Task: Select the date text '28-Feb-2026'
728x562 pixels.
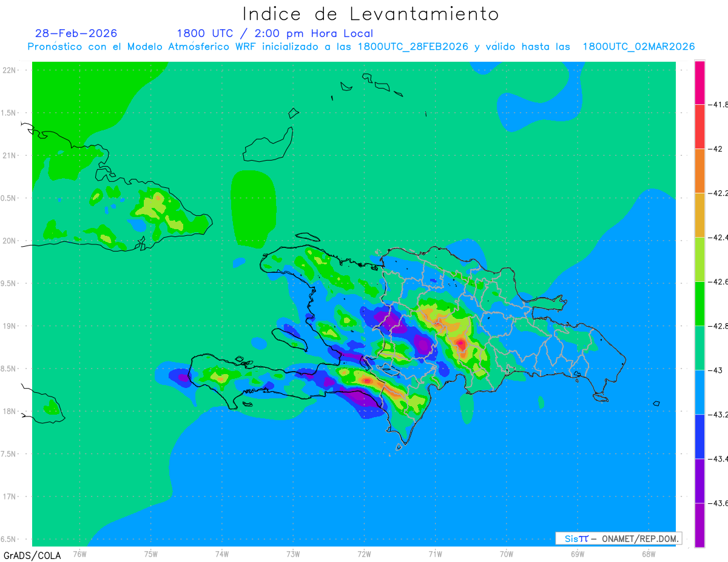Action: (x=76, y=33)
